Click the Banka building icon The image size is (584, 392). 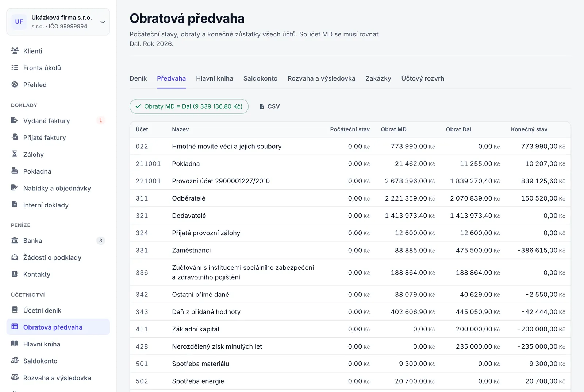coord(15,240)
